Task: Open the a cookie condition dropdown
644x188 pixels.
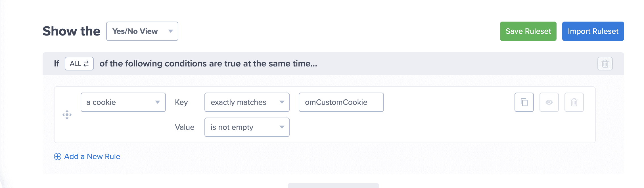Action: [123, 102]
